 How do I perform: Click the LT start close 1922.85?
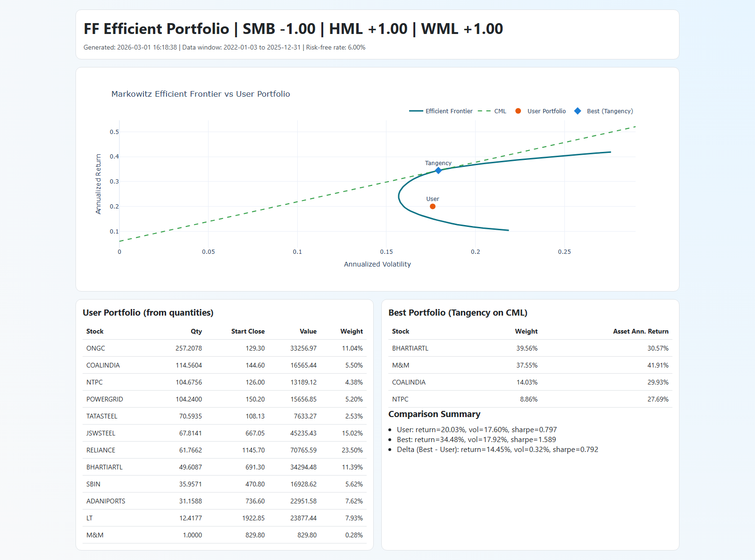click(253, 518)
